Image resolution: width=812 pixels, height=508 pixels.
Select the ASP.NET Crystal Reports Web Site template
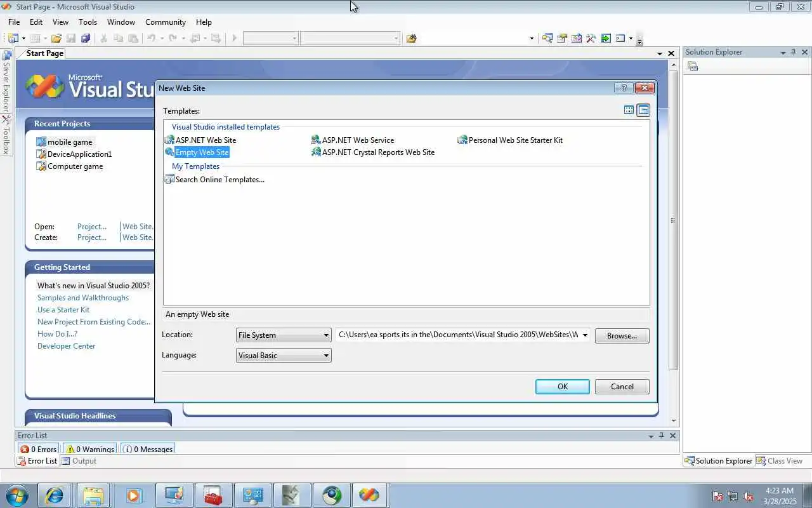coord(373,152)
